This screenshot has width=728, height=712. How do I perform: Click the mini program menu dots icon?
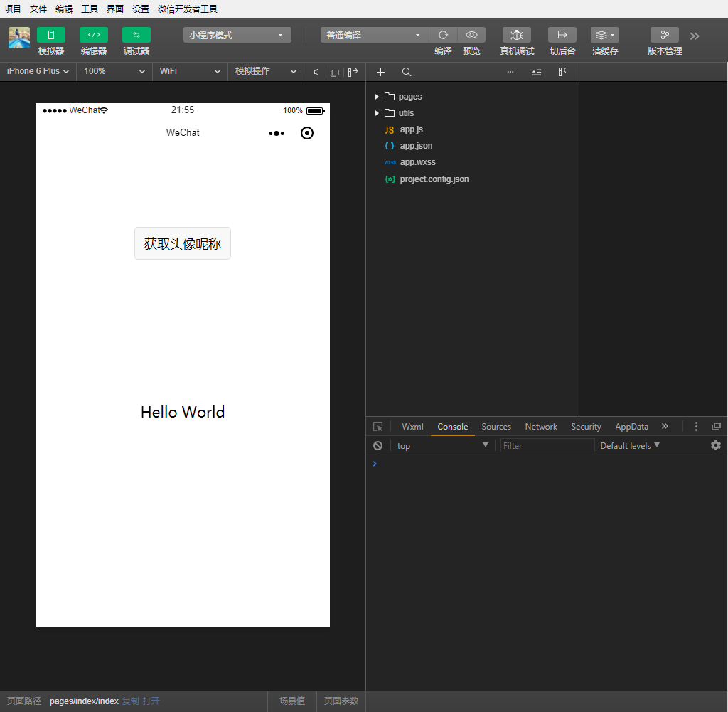277,133
